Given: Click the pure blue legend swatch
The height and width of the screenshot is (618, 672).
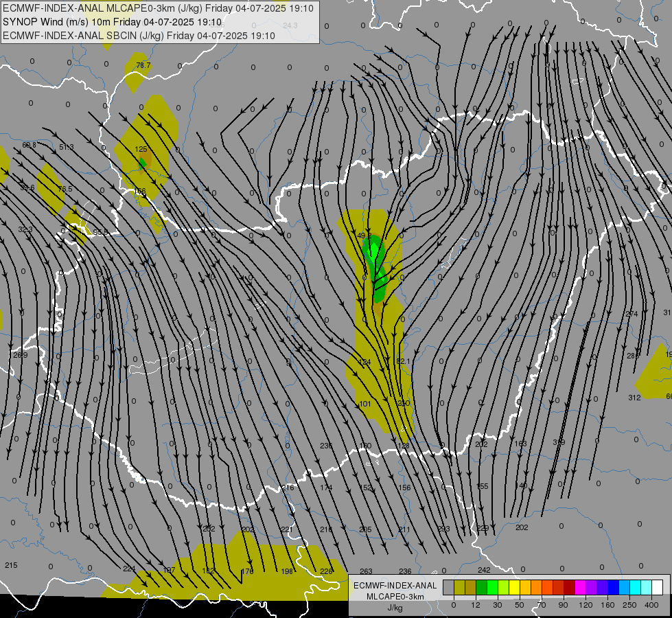Looking at the screenshot, I should point(613,587).
